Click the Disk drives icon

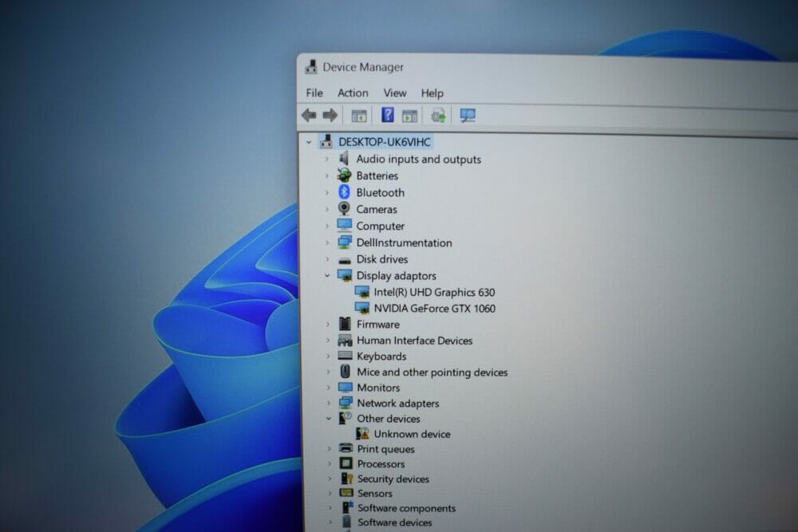click(x=345, y=260)
